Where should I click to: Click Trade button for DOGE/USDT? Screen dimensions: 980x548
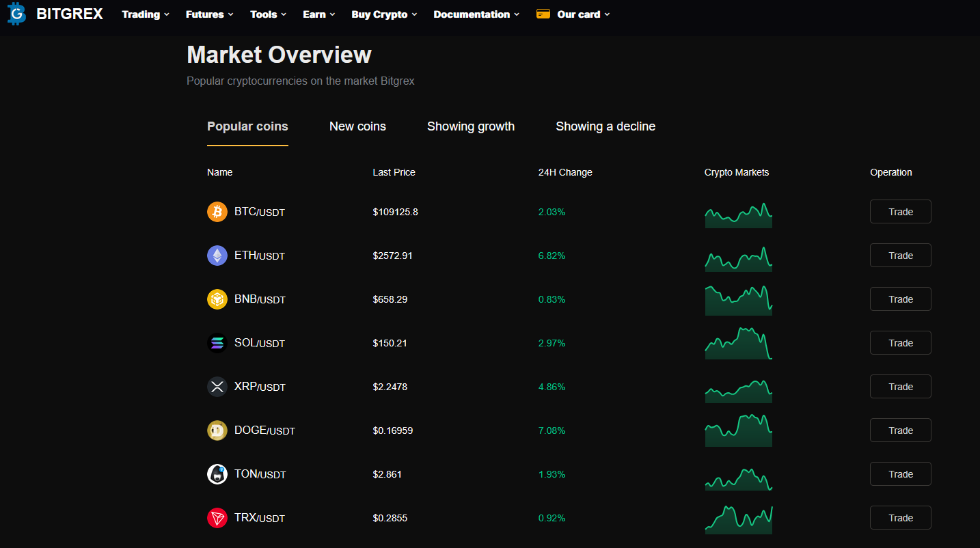pos(901,430)
